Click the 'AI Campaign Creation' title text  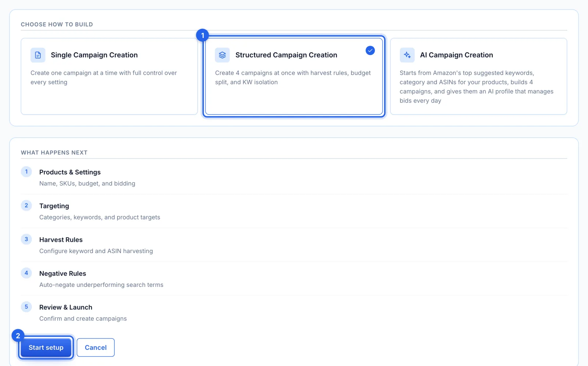[456, 55]
